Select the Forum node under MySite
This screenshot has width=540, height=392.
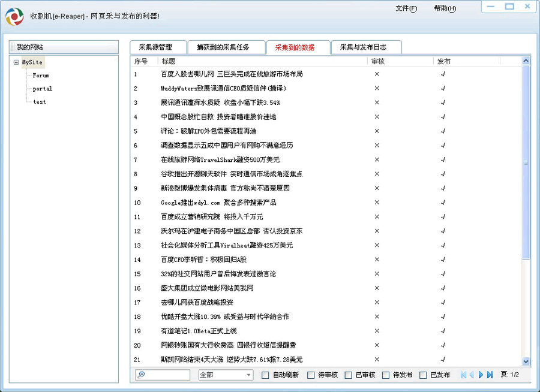pos(40,76)
